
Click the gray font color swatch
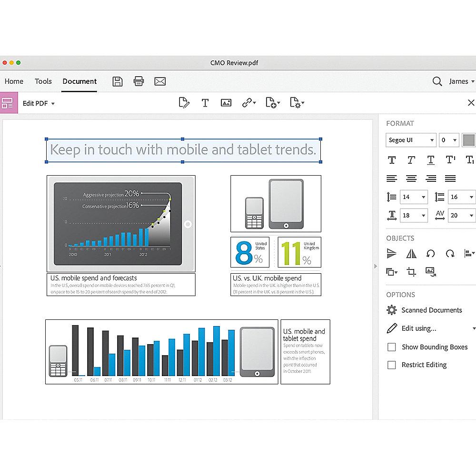click(468, 140)
